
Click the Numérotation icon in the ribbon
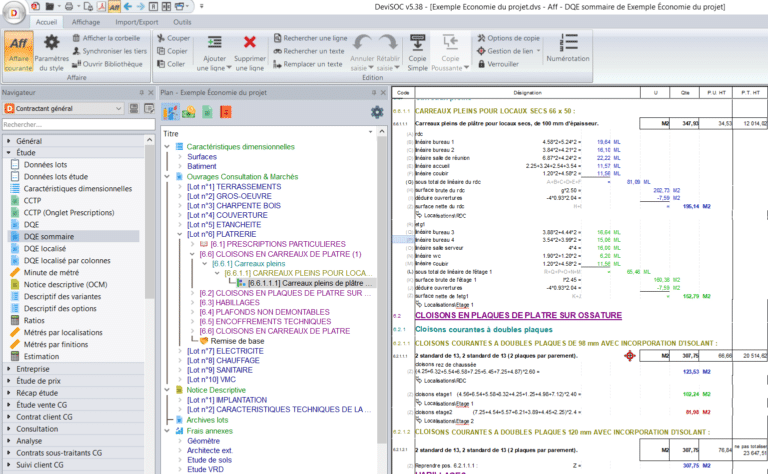pyautogui.click(x=567, y=42)
